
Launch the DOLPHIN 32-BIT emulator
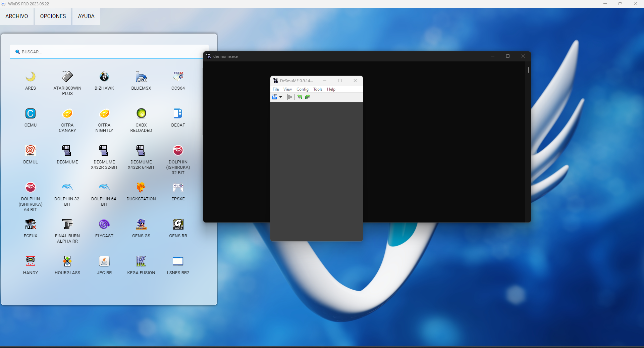point(67,188)
